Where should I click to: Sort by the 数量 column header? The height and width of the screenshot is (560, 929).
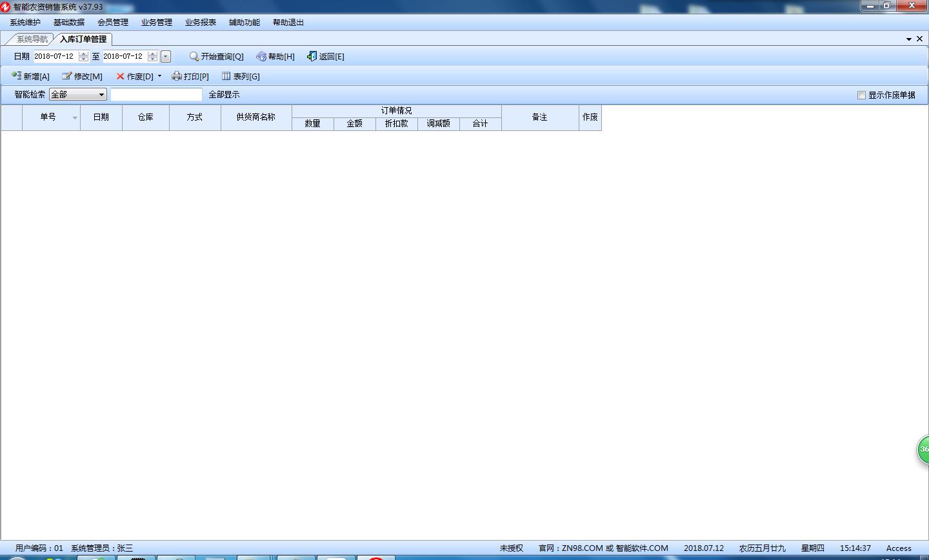[313, 124]
